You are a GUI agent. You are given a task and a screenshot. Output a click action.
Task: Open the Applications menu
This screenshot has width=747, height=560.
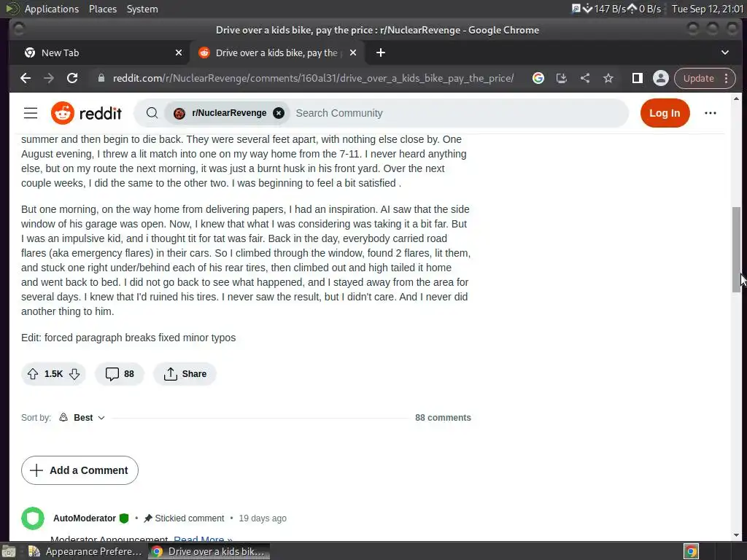tap(52, 9)
